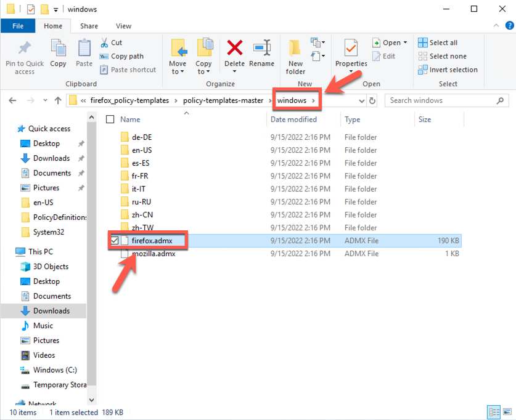The width and height of the screenshot is (516, 420).
Task: Click the Rename icon
Action: [x=261, y=47]
